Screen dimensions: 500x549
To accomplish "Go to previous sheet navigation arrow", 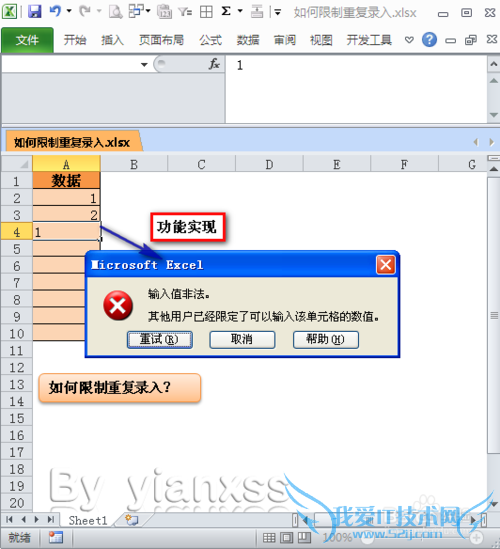I will click(24, 520).
